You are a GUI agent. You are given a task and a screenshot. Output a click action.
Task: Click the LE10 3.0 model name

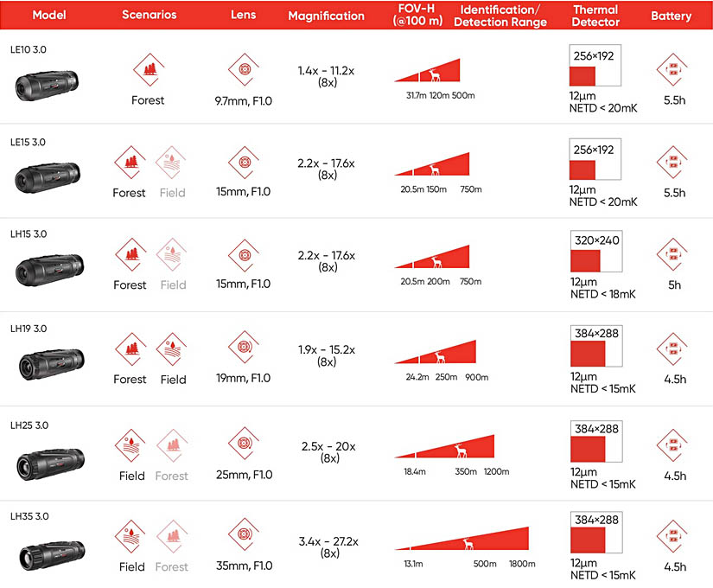pos(29,49)
